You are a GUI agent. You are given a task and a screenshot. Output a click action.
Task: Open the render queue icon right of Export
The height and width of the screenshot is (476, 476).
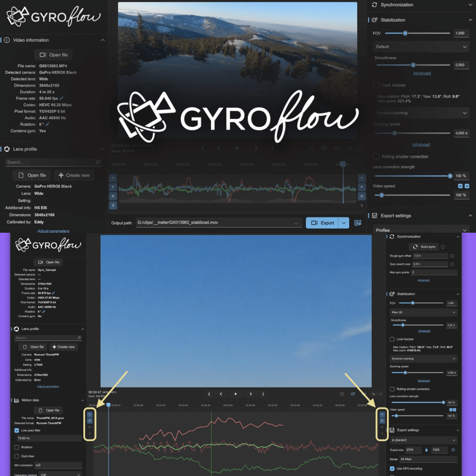click(x=358, y=223)
